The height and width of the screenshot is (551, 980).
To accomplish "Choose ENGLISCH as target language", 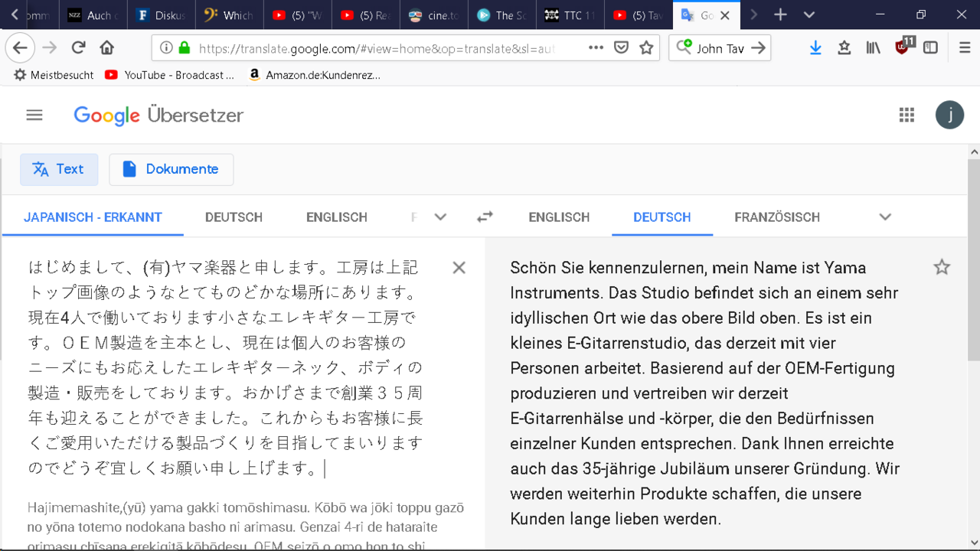I will pyautogui.click(x=559, y=217).
